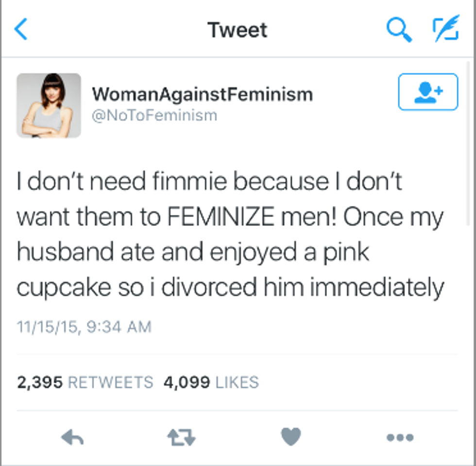This screenshot has width=476, height=466.
Task: Tap the Tweet header title
Action: [x=238, y=30]
